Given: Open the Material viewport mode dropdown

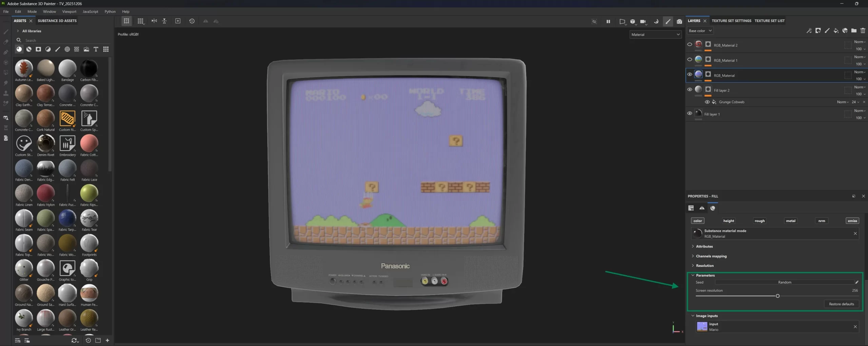Looking at the screenshot, I should click(655, 35).
